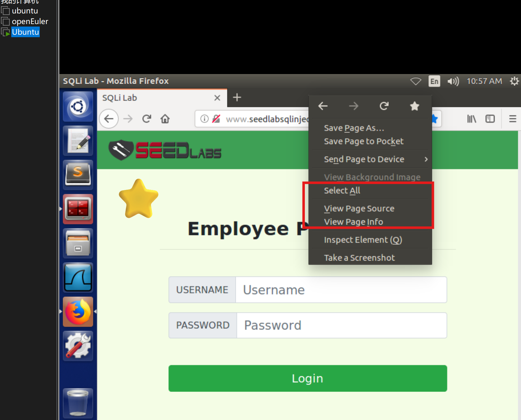
Task: Choose Inspect Element (Q)
Action: click(370, 240)
